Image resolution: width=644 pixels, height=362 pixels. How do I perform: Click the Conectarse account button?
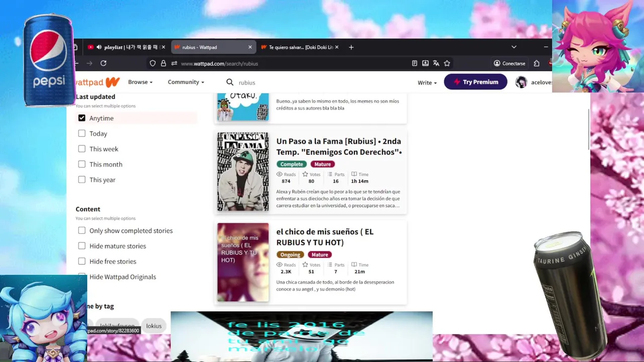pos(509,63)
